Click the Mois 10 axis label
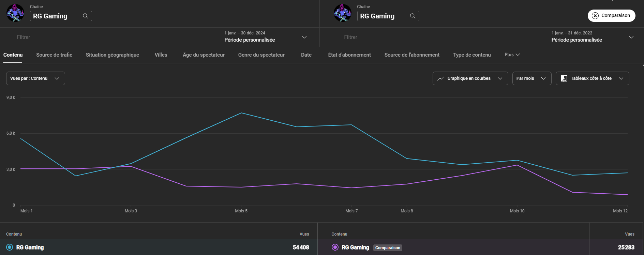Screen dimensions: 644x255 coord(517,211)
